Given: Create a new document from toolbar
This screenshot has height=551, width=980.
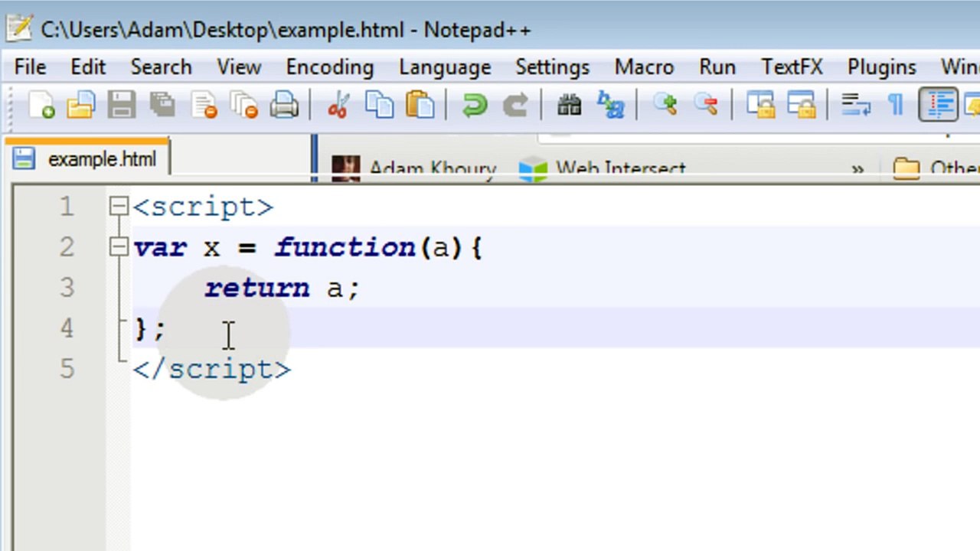Looking at the screenshot, I should (x=42, y=105).
